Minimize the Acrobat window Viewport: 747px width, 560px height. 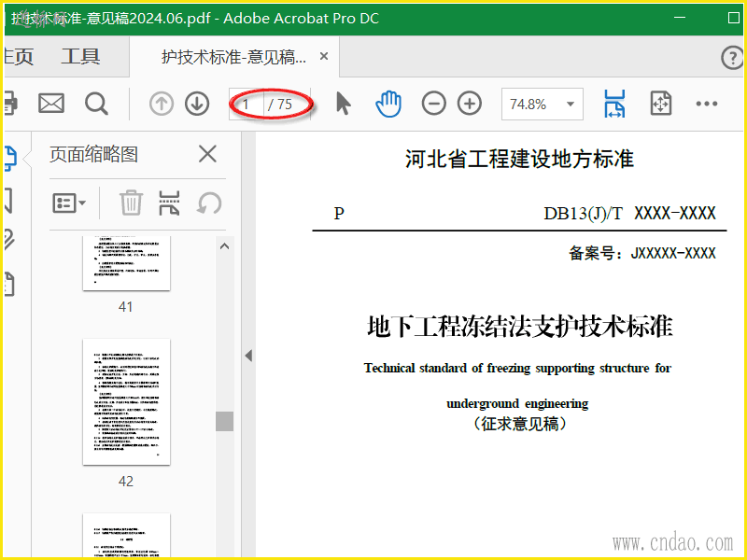pos(680,18)
